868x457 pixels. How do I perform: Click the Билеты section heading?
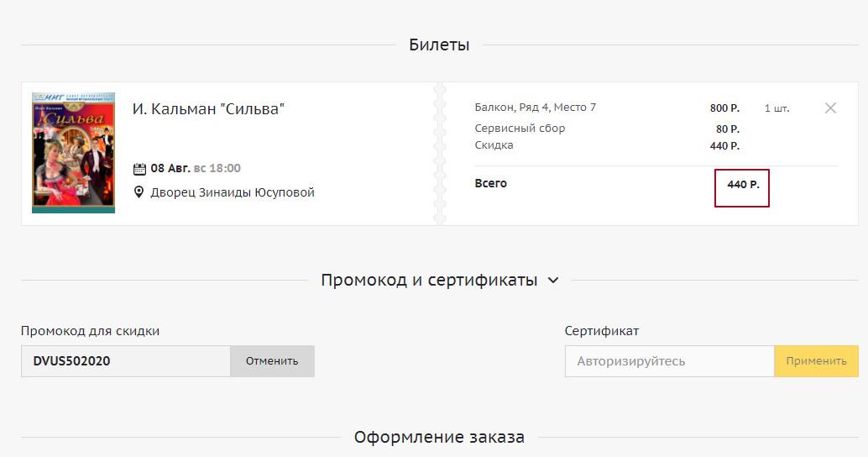[x=439, y=45]
